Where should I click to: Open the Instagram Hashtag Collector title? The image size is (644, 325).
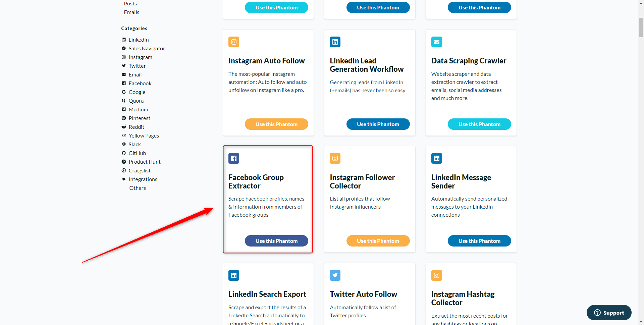463,298
